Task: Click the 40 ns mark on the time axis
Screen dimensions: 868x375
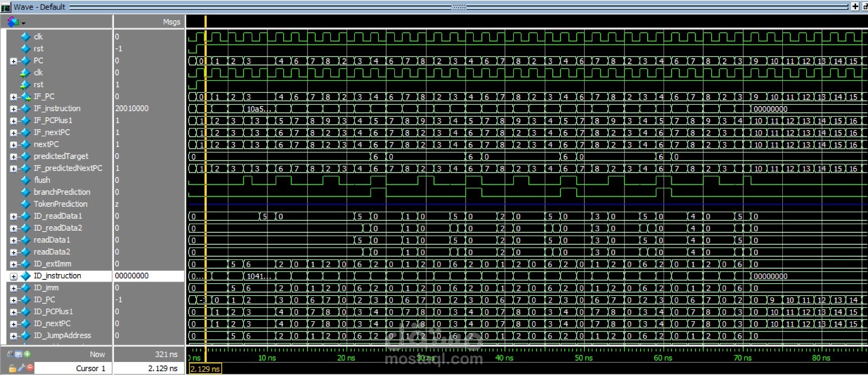Action: click(x=505, y=358)
